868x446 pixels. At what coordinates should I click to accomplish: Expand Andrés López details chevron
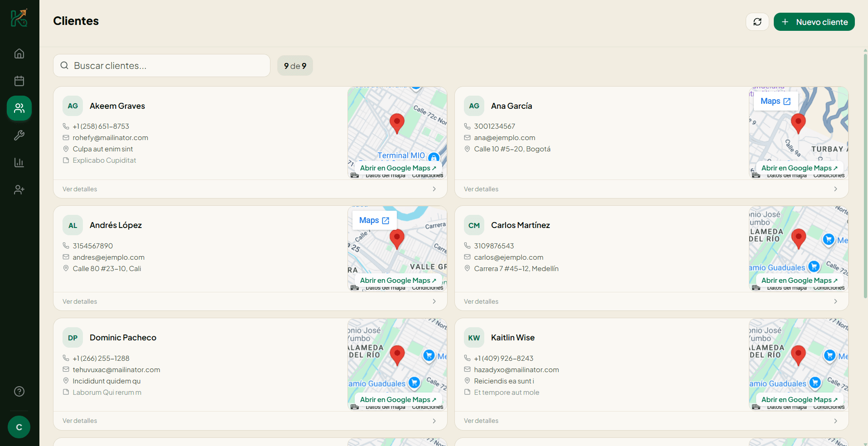coord(434,301)
